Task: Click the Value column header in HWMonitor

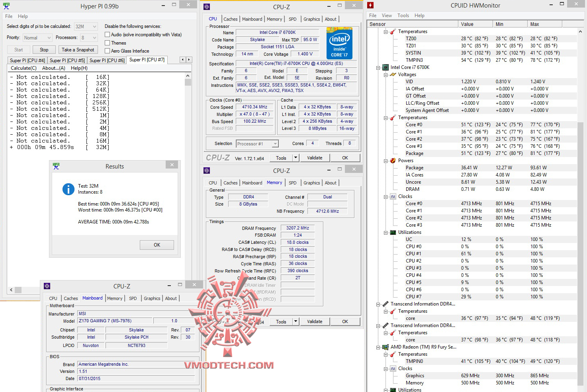Action: [x=475, y=24]
